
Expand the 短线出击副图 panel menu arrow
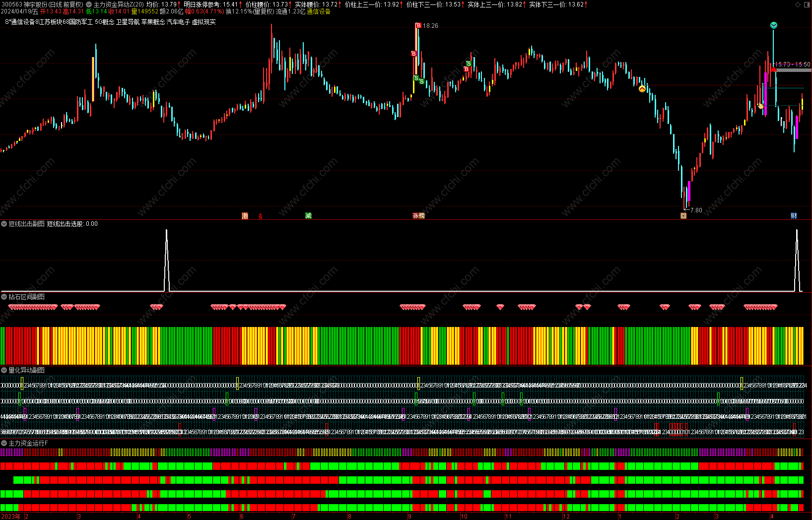pyautogui.click(x=4, y=224)
